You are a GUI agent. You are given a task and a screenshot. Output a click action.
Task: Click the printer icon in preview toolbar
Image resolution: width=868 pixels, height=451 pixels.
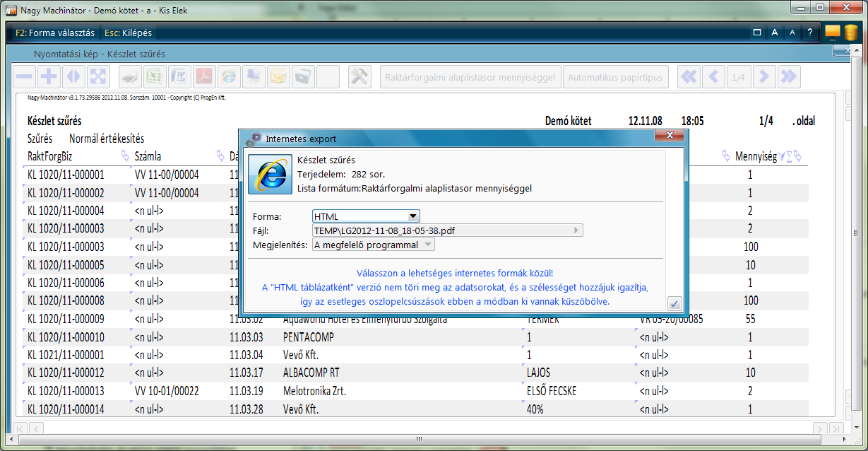coord(131,77)
